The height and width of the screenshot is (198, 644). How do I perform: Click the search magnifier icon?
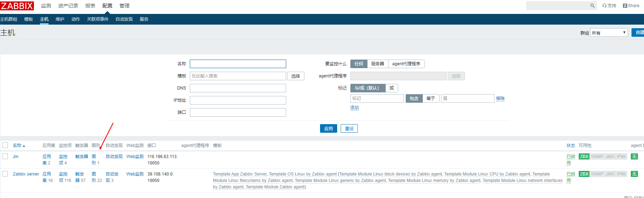click(592, 6)
